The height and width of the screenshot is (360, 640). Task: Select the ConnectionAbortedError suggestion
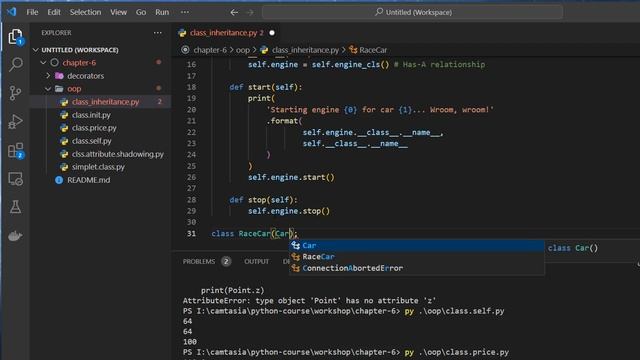pos(416,268)
